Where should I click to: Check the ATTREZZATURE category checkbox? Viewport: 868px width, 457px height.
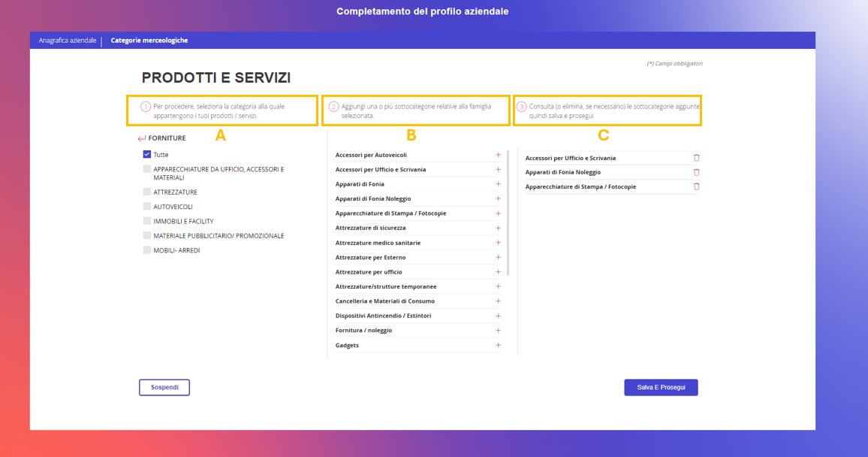pyautogui.click(x=146, y=192)
